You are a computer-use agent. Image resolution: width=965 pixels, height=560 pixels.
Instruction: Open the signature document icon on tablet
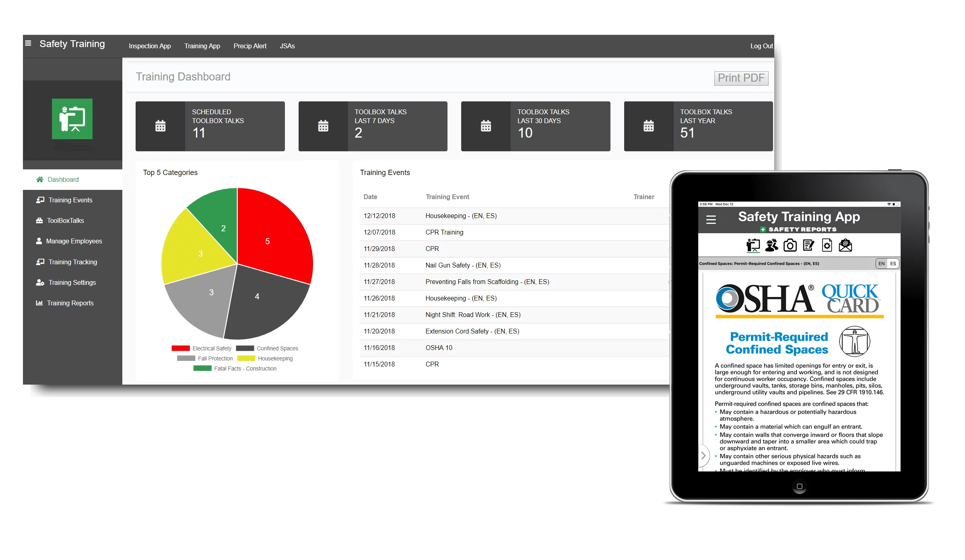point(808,245)
